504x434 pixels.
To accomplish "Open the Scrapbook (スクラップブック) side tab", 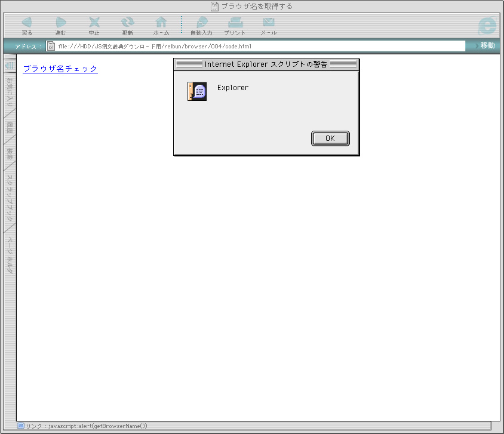I will pyautogui.click(x=10, y=198).
